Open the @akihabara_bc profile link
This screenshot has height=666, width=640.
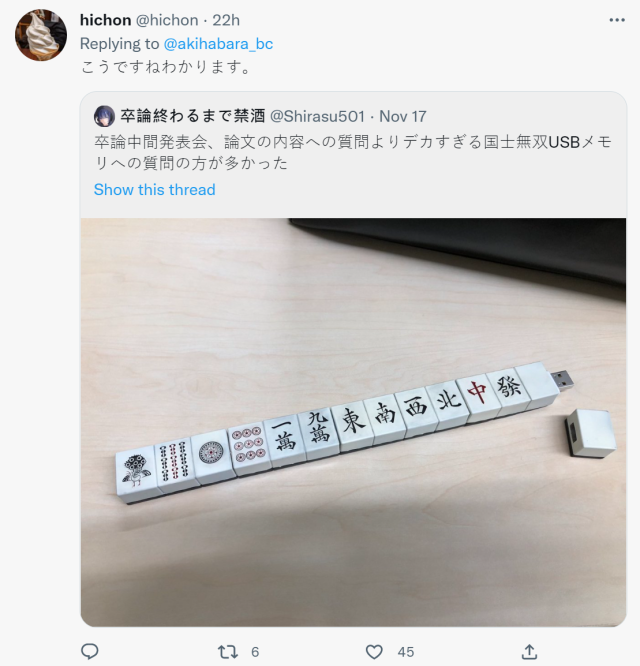click(218, 44)
